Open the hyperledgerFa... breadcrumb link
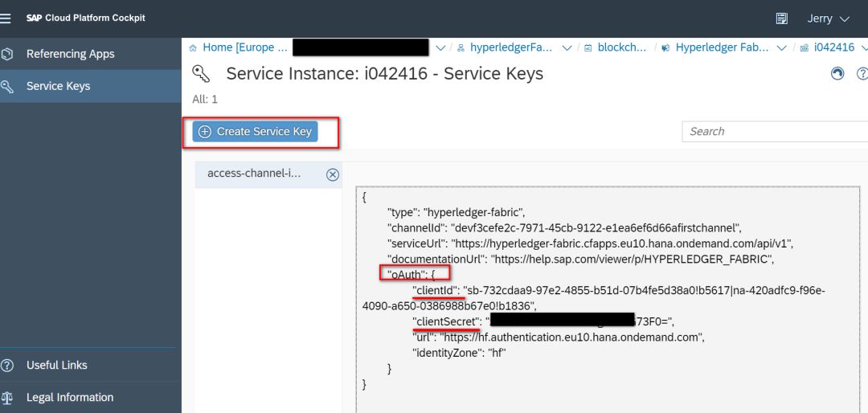This screenshot has width=868, height=413. click(x=511, y=47)
